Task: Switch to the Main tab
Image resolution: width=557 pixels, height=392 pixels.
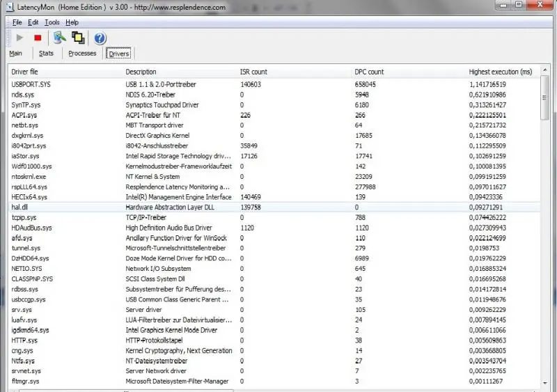Action: pos(15,54)
